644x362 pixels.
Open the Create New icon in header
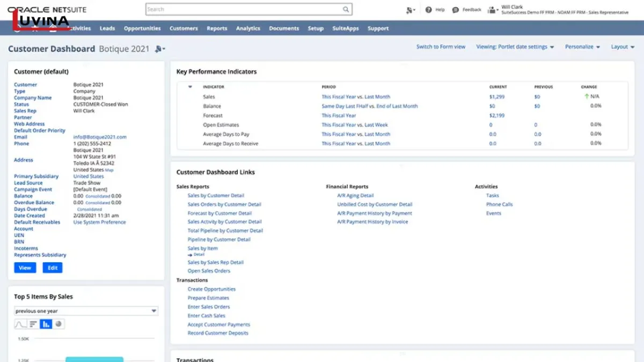[x=411, y=10]
